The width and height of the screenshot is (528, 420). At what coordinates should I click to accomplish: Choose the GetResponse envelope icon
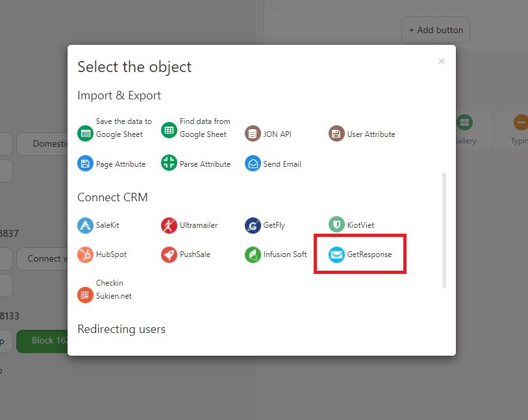click(336, 254)
